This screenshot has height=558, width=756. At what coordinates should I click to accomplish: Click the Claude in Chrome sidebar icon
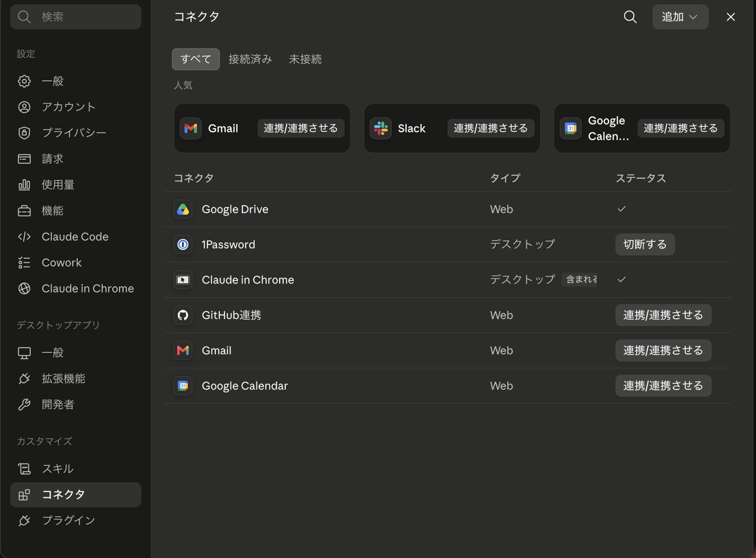24,288
